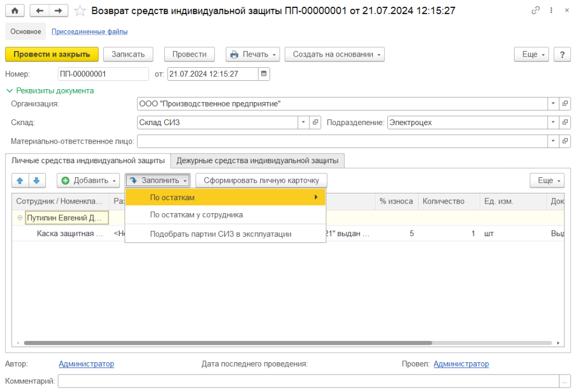
Task: Go back with the left arrow
Action: pyautogui.click(x=39, y=11)
